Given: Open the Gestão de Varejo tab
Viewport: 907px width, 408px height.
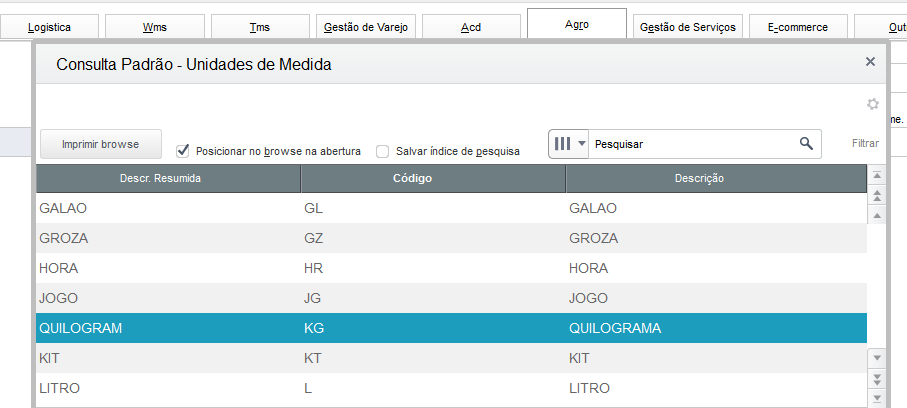Looking at the screenshot, I should [365, 27].
